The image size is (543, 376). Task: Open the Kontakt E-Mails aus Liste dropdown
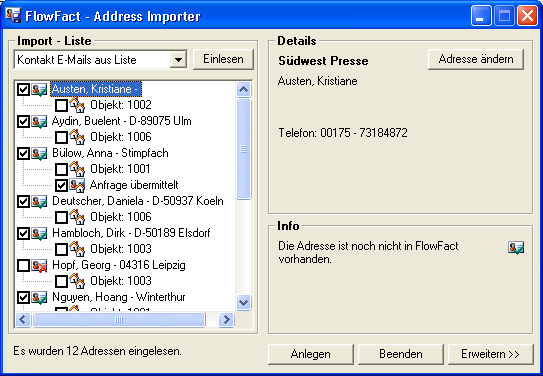tap(178, 60)
